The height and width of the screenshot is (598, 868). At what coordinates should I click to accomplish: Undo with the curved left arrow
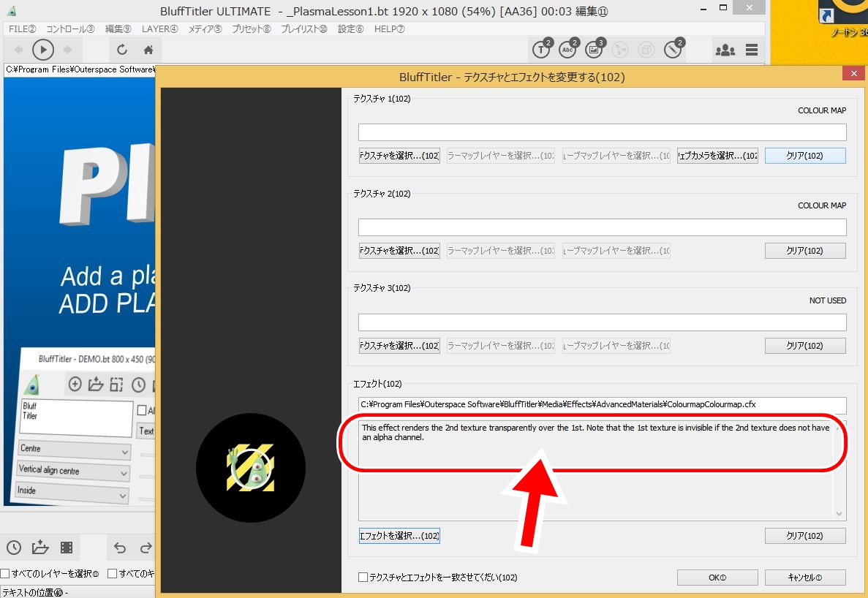120,548
